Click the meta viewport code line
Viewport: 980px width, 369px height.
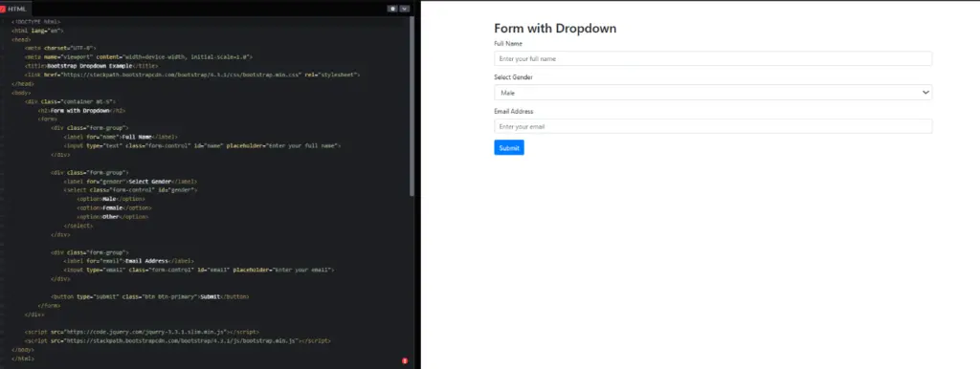pyautogui.click(x=138, y=56)
